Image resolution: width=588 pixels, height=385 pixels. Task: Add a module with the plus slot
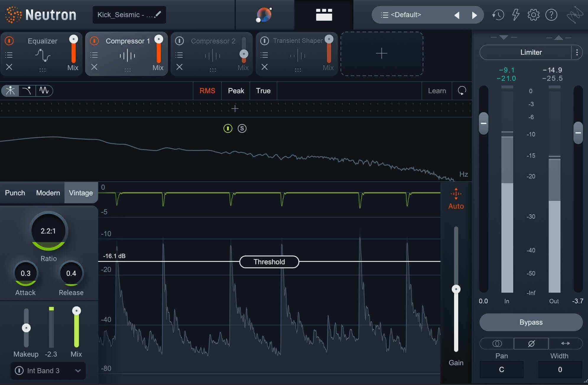pyautogui.click(x=382, y=54)
